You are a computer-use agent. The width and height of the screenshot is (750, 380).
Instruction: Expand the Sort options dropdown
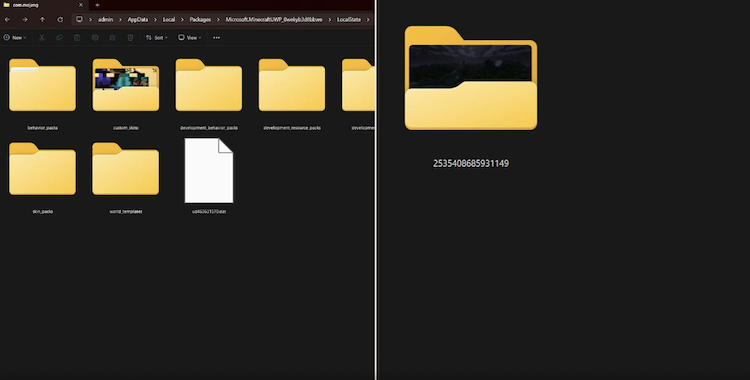coord(157,37)
